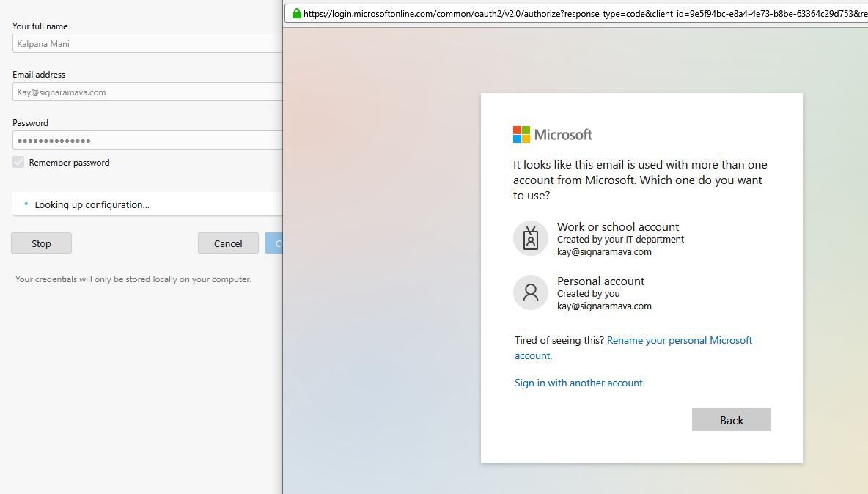The width and height of the screenshot is (868, 494).
Task: Click into the Email address field
Action: [147, 92]
